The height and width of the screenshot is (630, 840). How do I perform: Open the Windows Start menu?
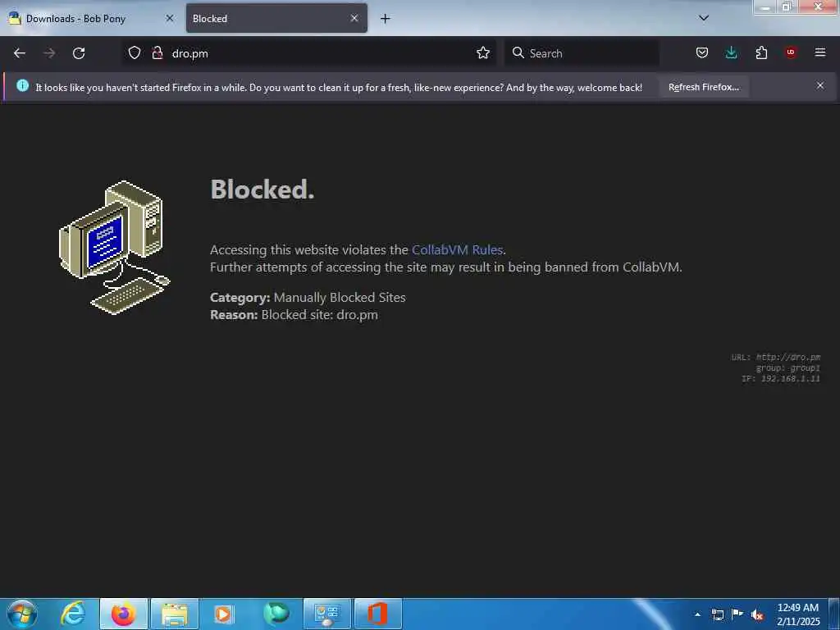point(22,614)
